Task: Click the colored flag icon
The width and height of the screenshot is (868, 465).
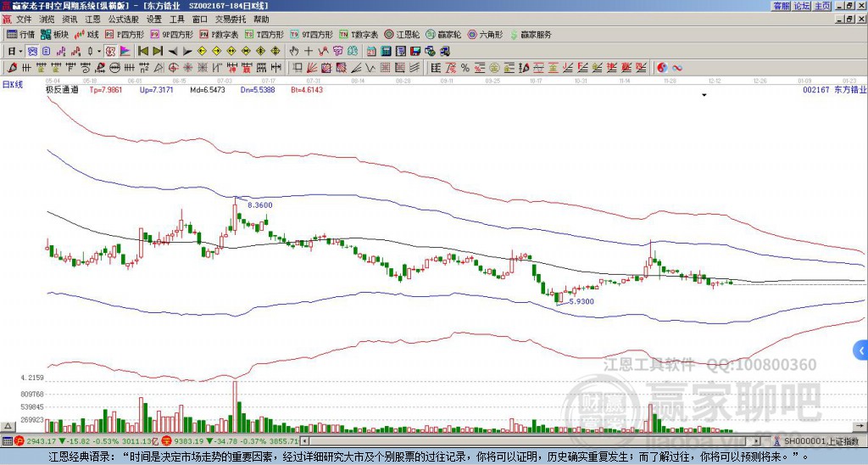Action: click(125, 52)
